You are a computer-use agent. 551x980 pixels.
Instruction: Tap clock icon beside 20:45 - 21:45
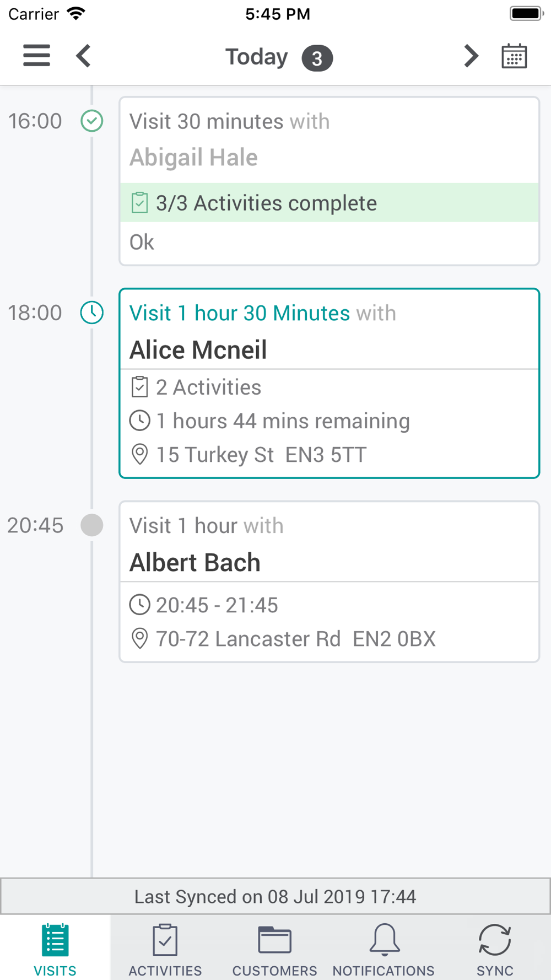[x=139, y=605]
